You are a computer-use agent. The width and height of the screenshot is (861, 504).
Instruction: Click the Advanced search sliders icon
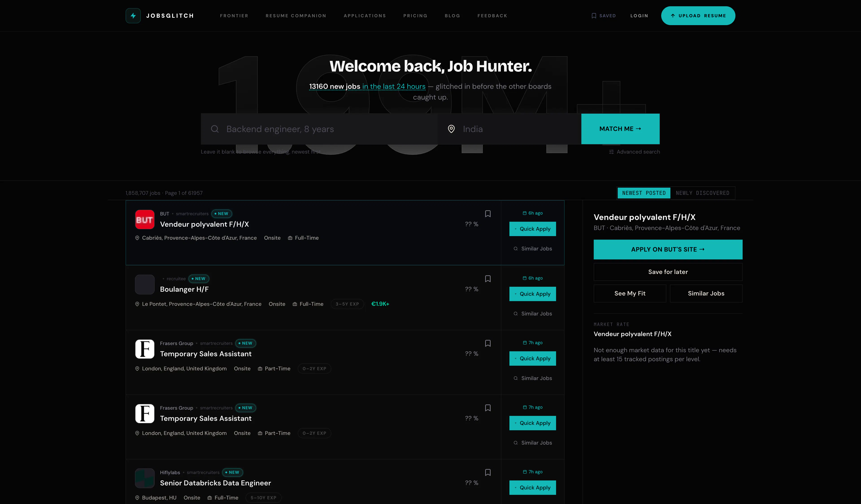(x=611, y=152)
